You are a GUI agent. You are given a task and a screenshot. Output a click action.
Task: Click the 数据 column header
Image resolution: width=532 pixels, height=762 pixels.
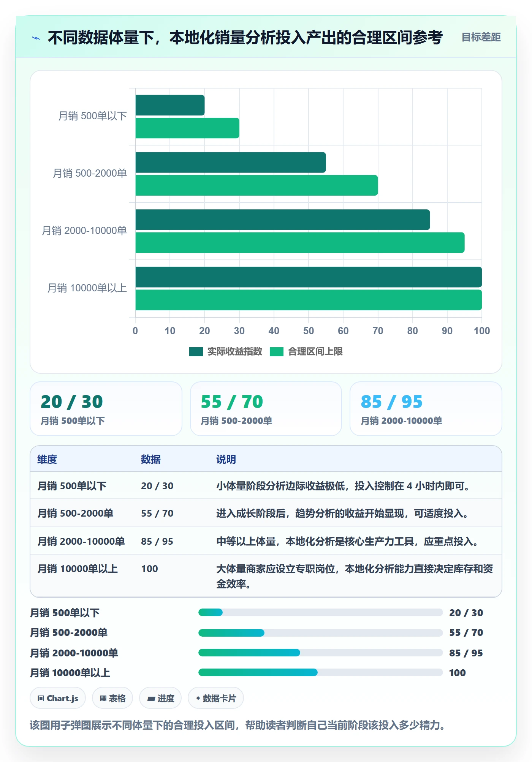151,459
